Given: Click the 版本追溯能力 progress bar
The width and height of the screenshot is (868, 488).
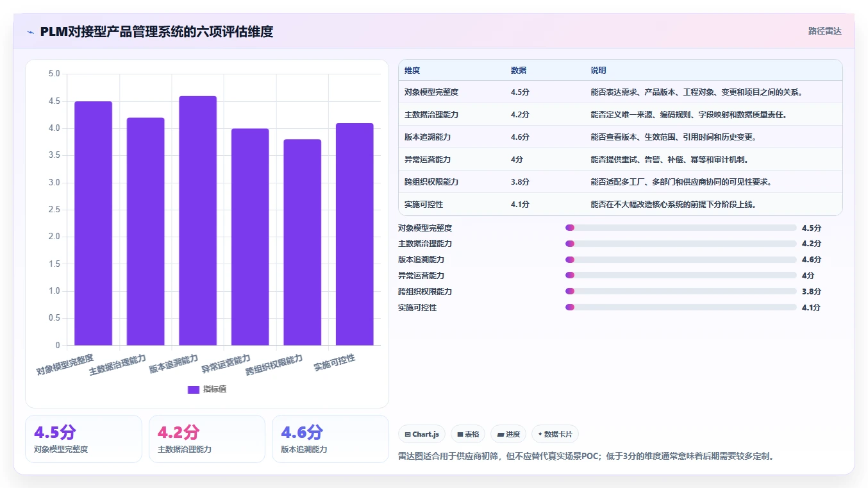Looking at the screenshot, I should 681,260.
